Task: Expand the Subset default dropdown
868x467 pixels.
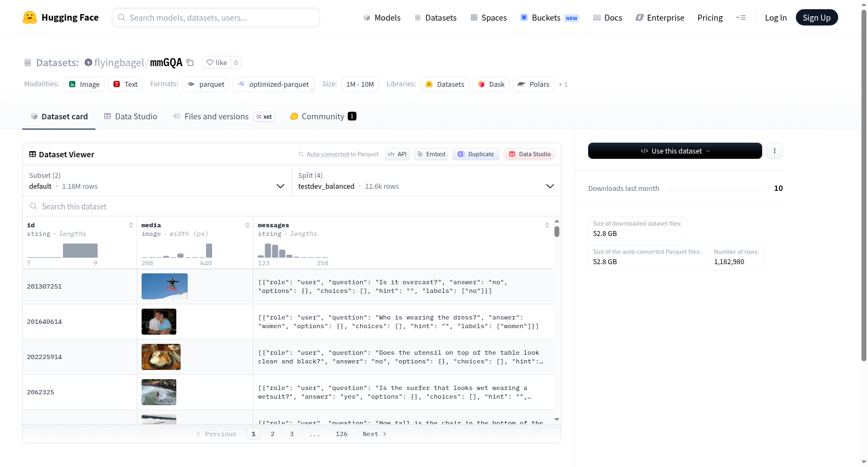Action: pos(157,181)
